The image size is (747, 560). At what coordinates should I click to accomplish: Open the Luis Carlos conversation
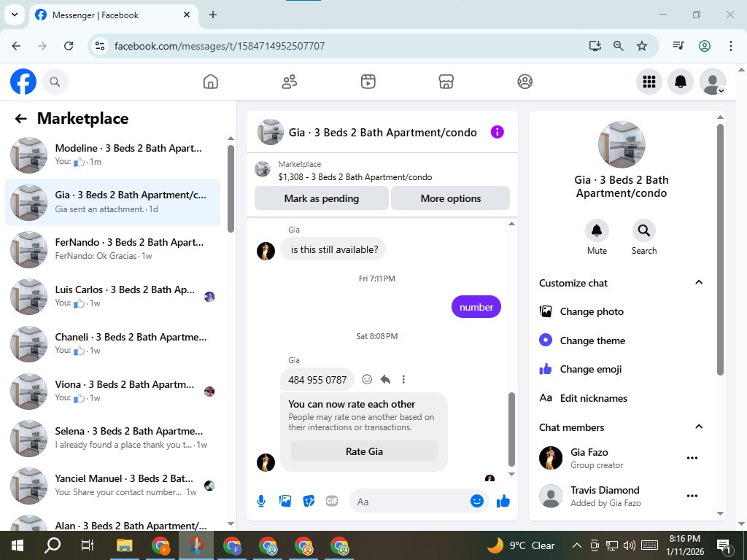click(113, 296)
